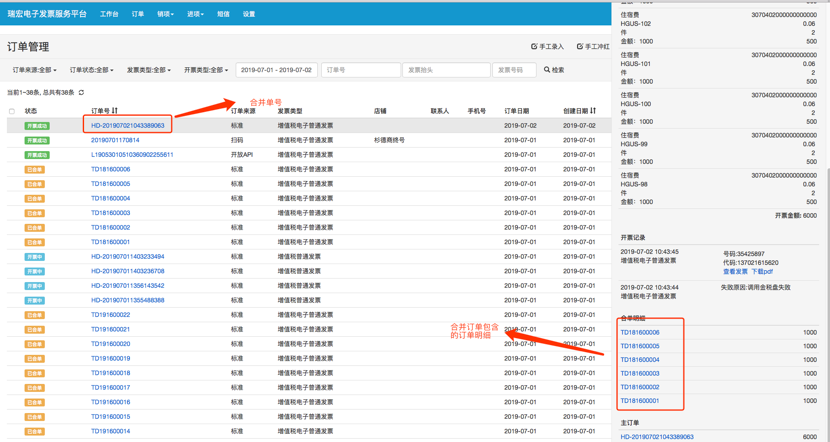Open order TD191600022
Image resolution: width=830 pixels, height=442 pixels.
click(x=110, y=315)
